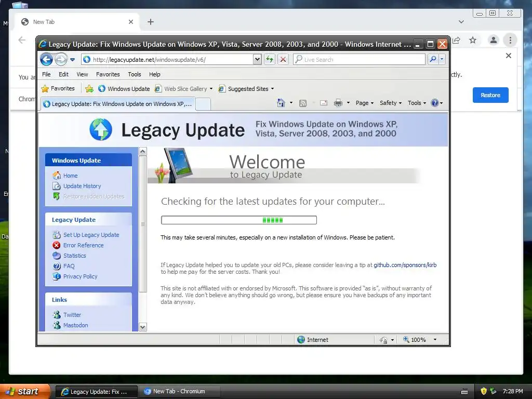This screenshot has height=399, width=532.
Task: Expand the Suggested Sites dropdown
Action: click(272, 88)
